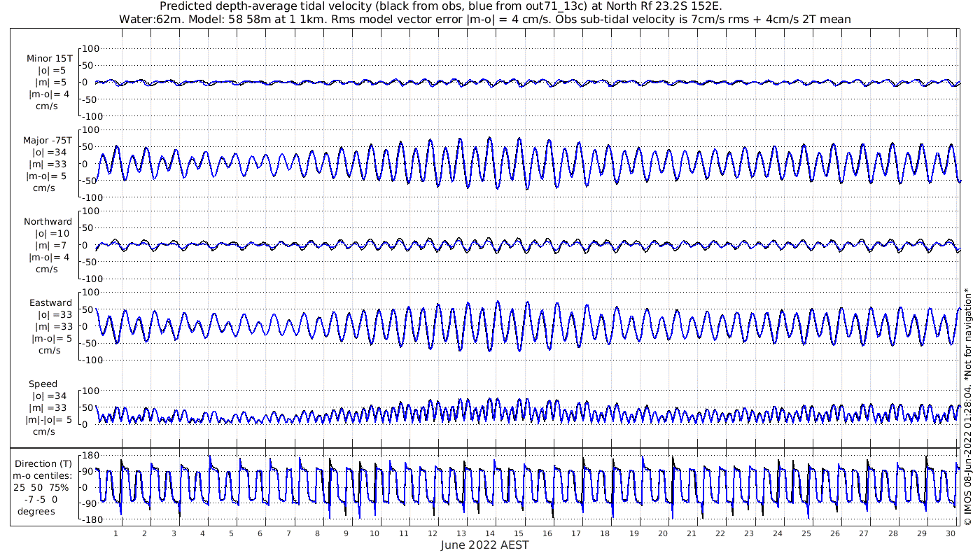Viewport: 980px width, 560px height.
Task: Click the 'degrees' unit label
Action: 36,512
